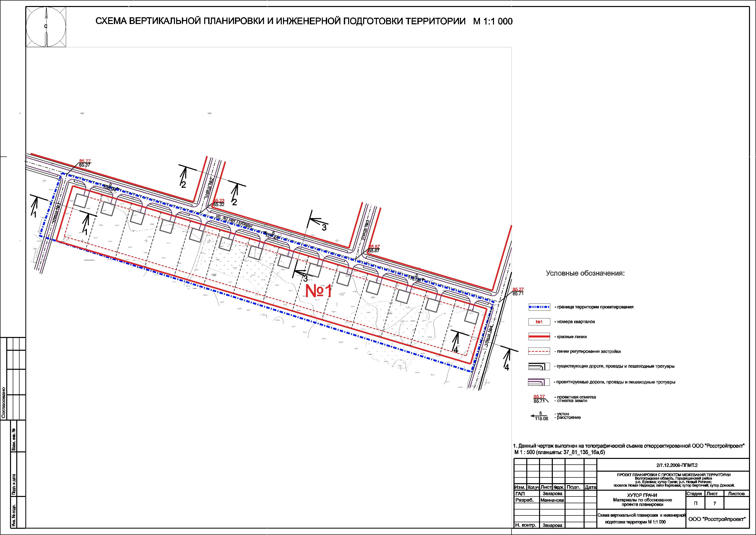Click 'Материалы по обоснованию' in title block
Viewport: 756px width, 535px height.
642,500
